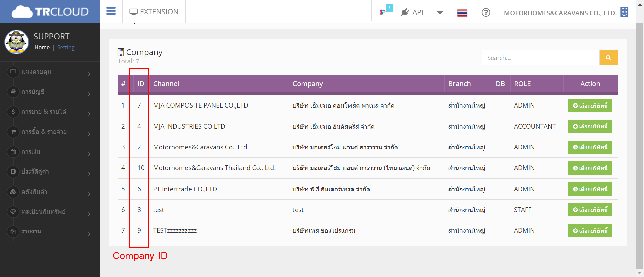The height and width of the screenshot is (277, 644).
Task: Expand การบัญชี chevron
Action: (89, 94)
